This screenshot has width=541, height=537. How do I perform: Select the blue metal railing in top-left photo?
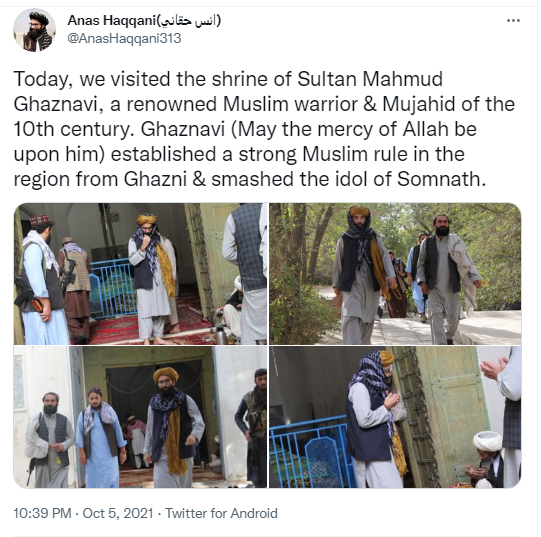pos(112,288)
